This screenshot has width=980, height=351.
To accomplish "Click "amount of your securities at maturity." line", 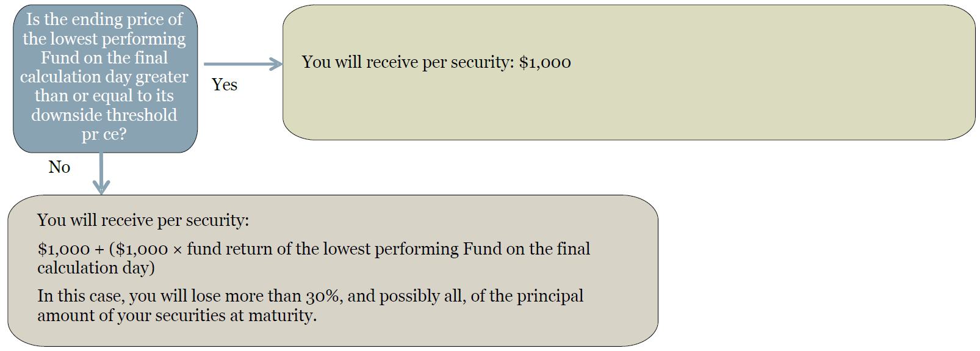I will click(177, 316).
